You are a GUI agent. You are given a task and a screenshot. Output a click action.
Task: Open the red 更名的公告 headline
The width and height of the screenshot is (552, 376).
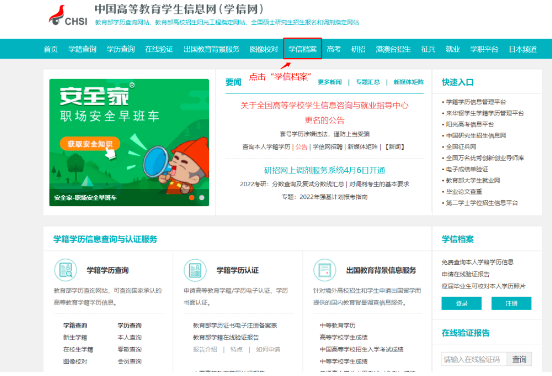[x=324, y=120]
